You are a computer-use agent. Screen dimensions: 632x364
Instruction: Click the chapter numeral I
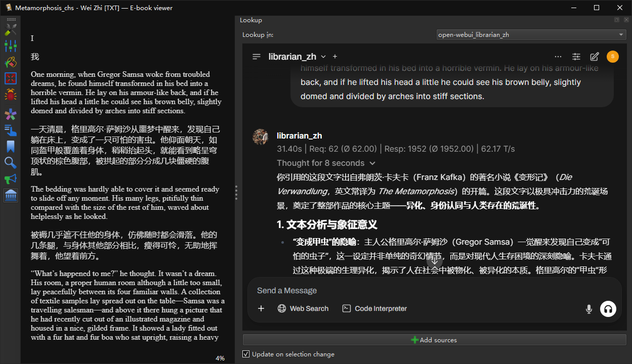point(32,38)
